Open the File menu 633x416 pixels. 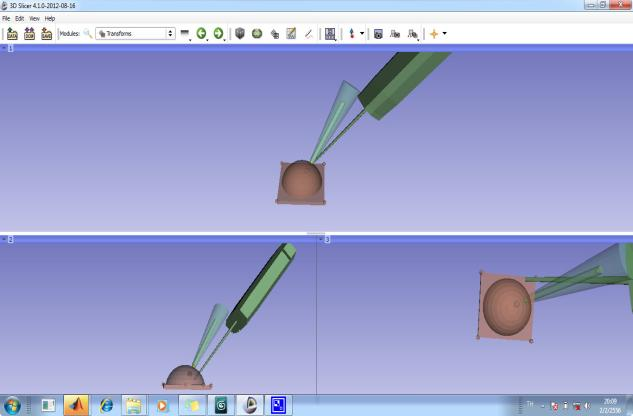click(6, 18)
